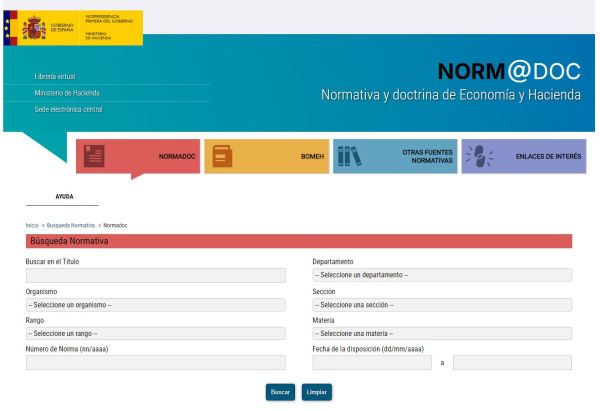
Task: Open the NORMADOC section tab
Action: (x=138, y=156)
